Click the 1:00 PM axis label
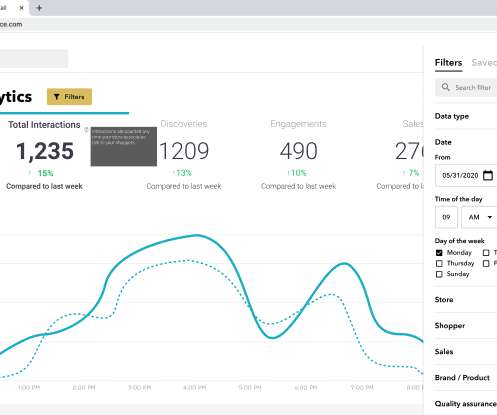The image size is (497, 415). 29,388
